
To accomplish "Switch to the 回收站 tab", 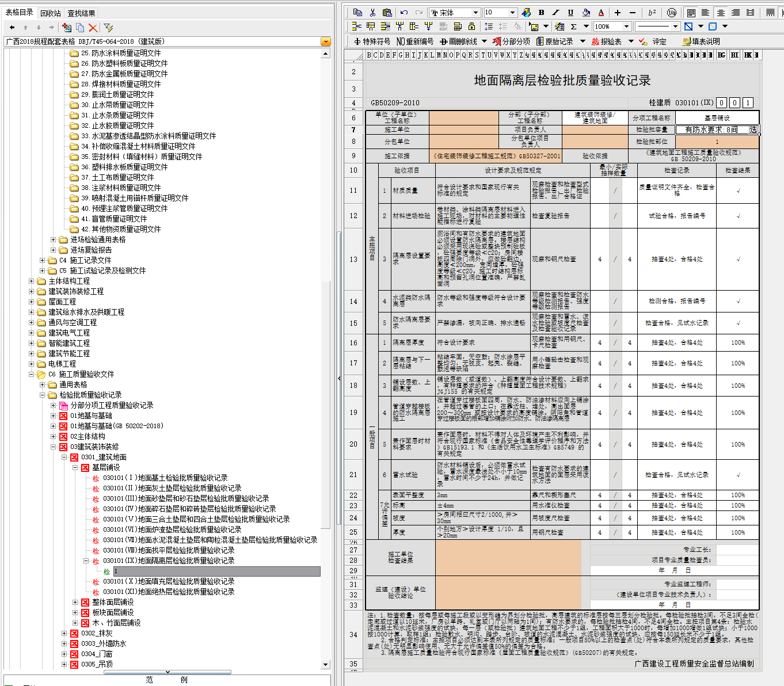I will coord(51,13).
